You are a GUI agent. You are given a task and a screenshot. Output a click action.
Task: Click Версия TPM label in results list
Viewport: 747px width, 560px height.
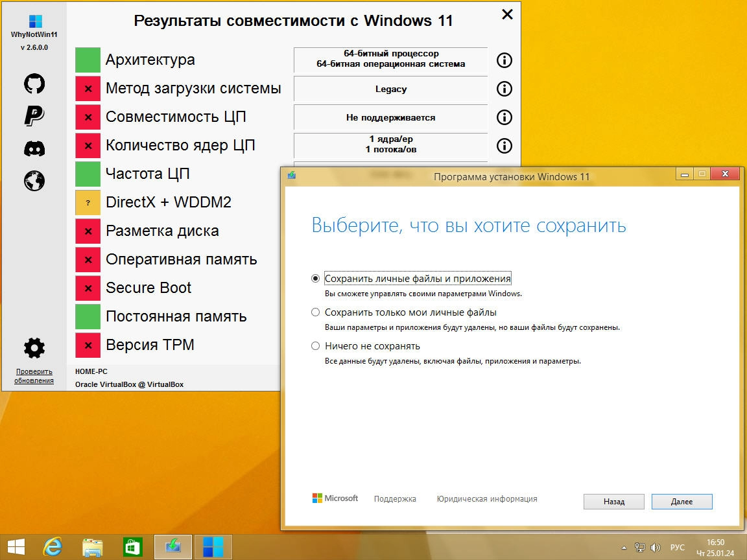click(x=150, y=345)
